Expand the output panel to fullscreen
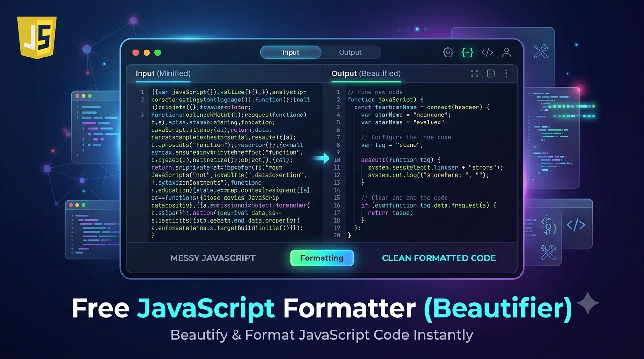 pyautogui.click(x=475, y=73)
